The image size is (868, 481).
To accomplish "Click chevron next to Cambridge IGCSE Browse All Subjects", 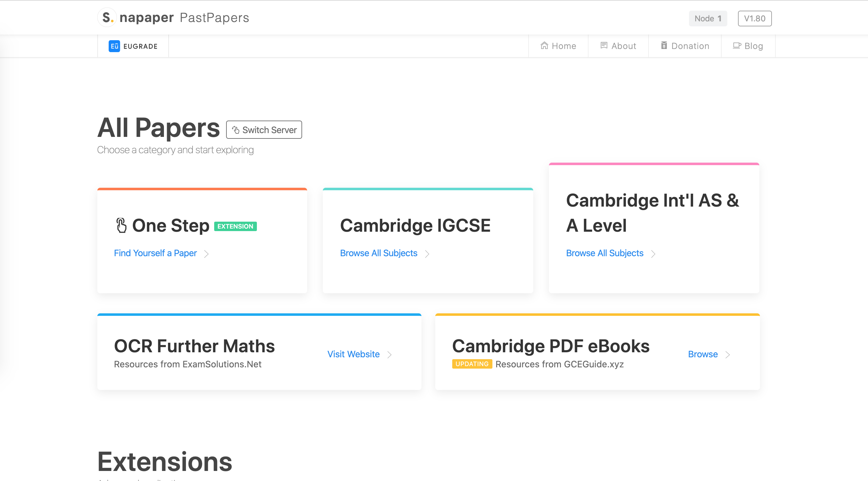I will point(427,254).
